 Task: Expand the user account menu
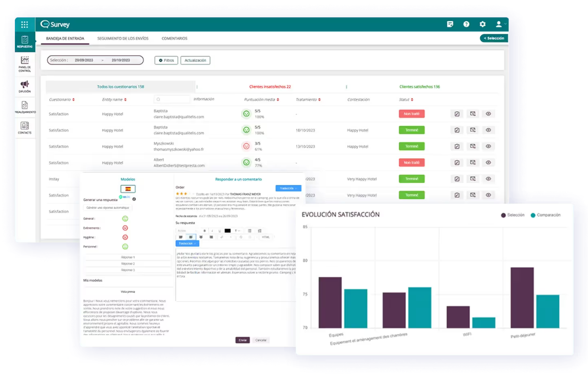click(x=500, y=24)
